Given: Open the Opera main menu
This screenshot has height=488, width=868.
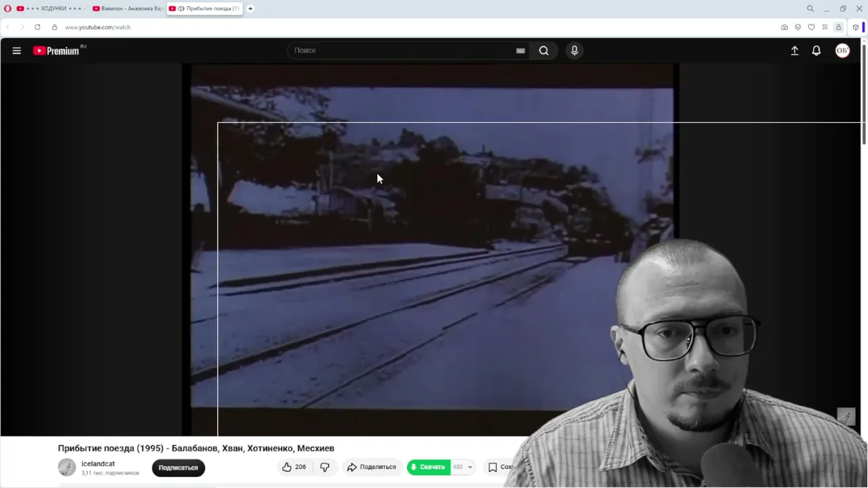Looking at the screenshot, I should click(x=7, y=9).
